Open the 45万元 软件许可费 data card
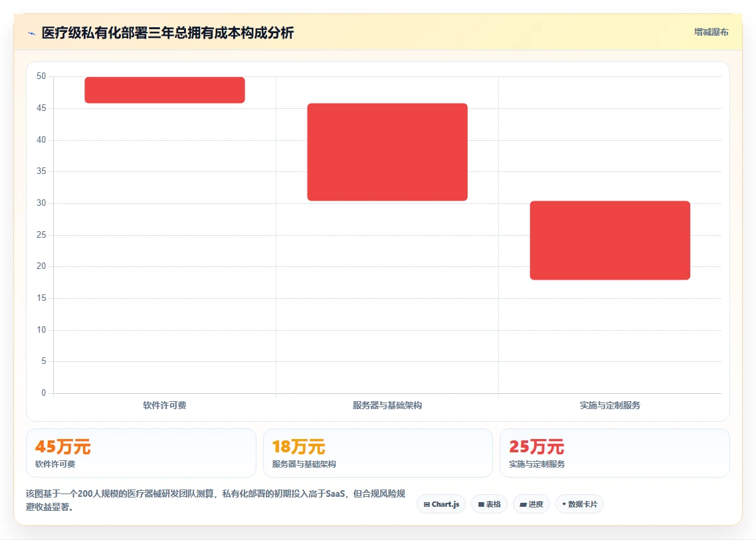756x540 pixels. point(141,453)
